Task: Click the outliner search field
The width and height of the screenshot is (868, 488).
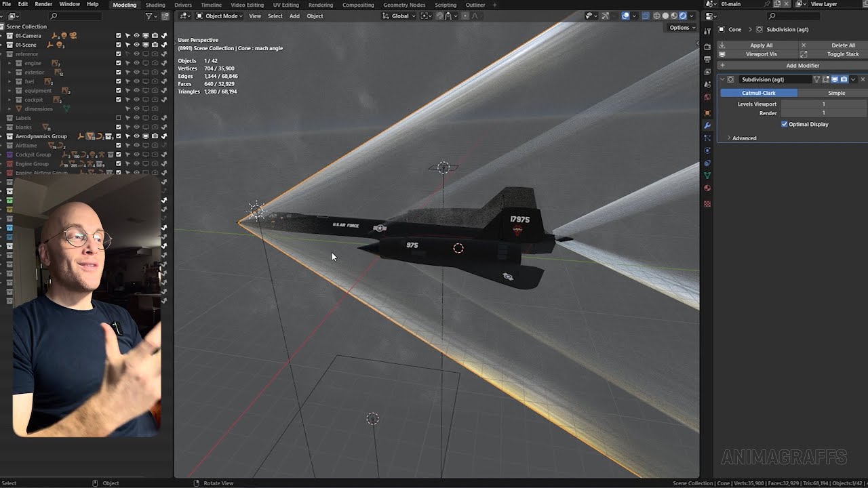Action: [75, 16]
